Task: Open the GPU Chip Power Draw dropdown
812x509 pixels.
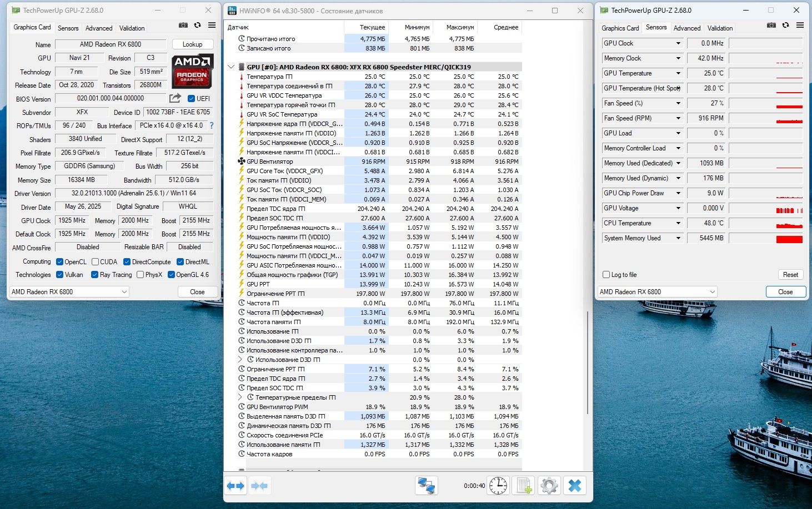Action: 678,193
